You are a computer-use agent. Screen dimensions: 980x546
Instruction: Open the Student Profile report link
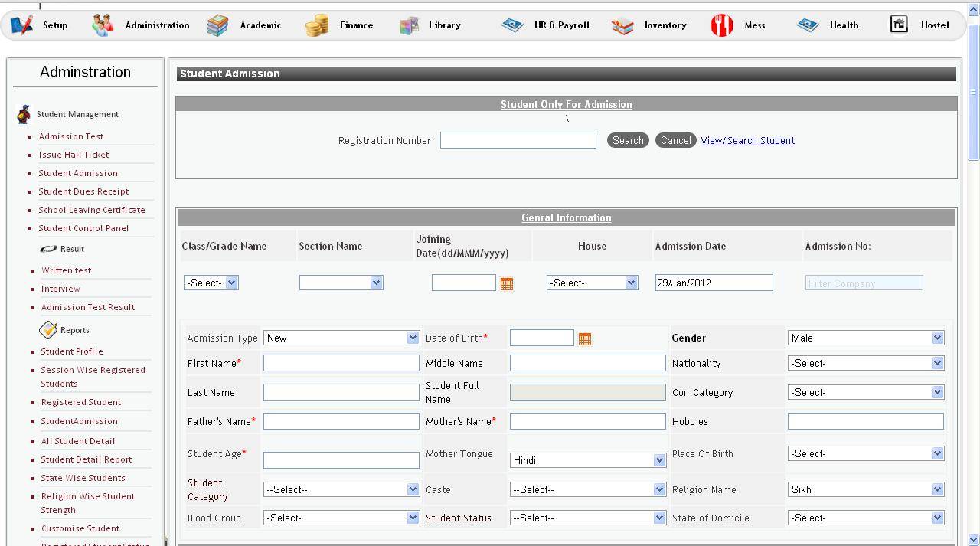click(x=72, y=351)
